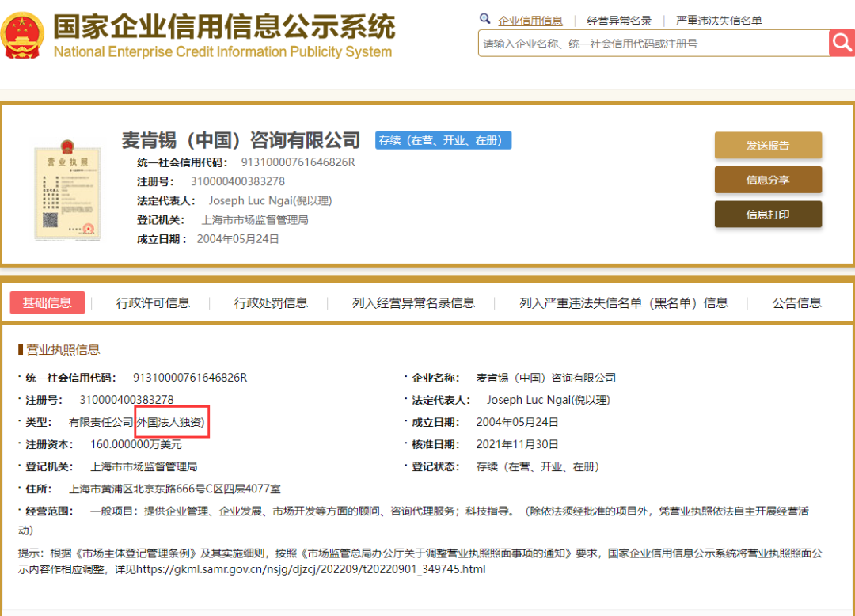Click the 信息打印 button
Image resolution: width=855 pixels, height=616 pixels.
[768, 215]
